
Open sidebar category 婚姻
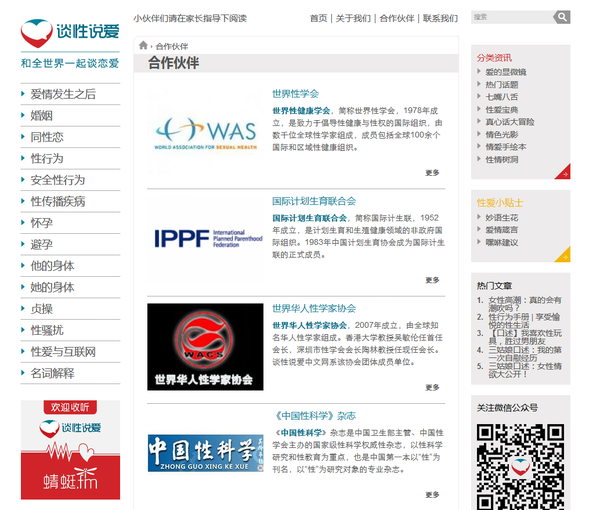41,116
